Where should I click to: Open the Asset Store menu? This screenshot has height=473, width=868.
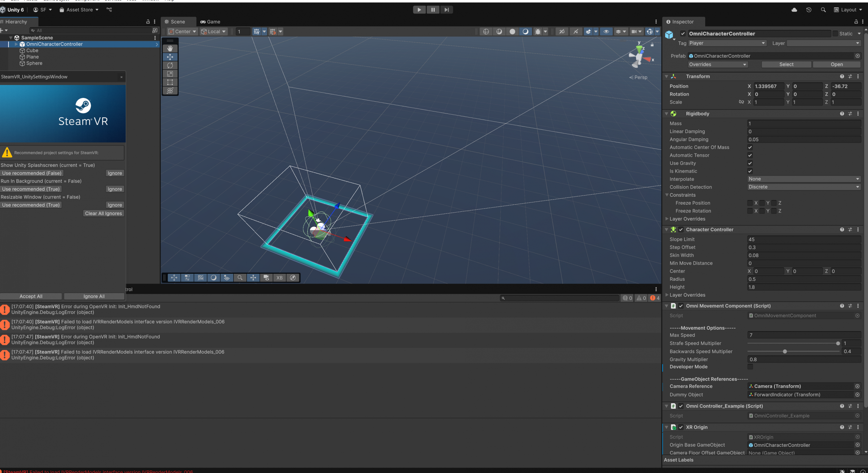click(79, 10)
